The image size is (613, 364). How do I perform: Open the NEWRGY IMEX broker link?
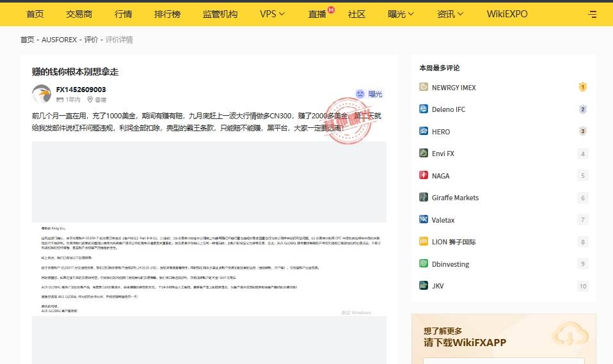pos(454,88)
